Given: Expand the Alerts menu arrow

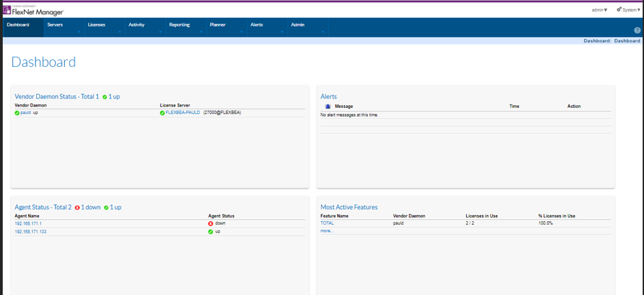Looking at the screenshot, I should tap(282, 32).
